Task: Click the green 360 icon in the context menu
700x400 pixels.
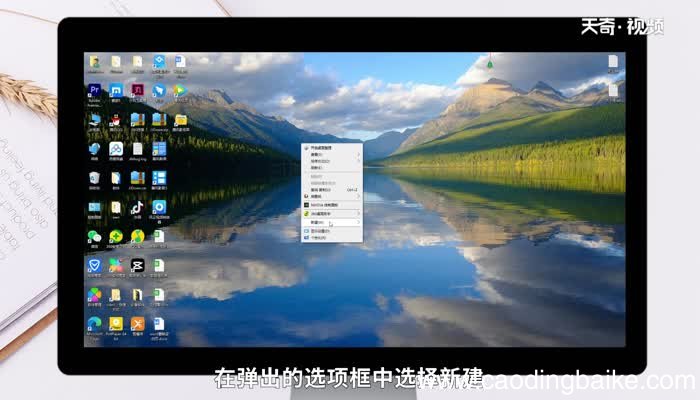Action: [x=306, y=214]
